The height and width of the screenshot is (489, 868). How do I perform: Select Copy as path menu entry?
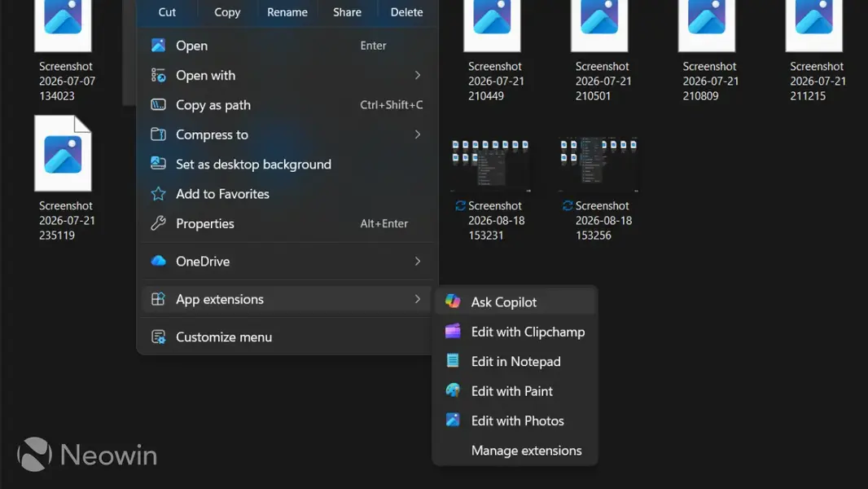(287, 104)
